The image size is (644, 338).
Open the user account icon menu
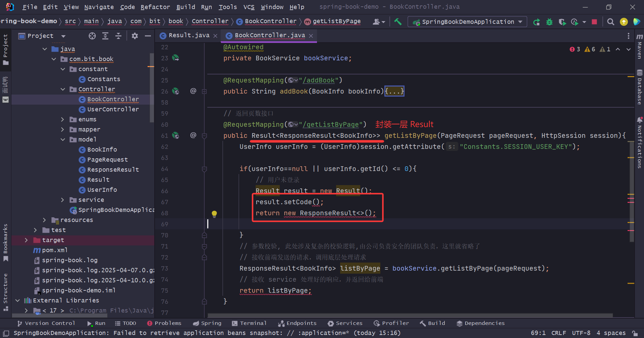[x=379, y=22]
